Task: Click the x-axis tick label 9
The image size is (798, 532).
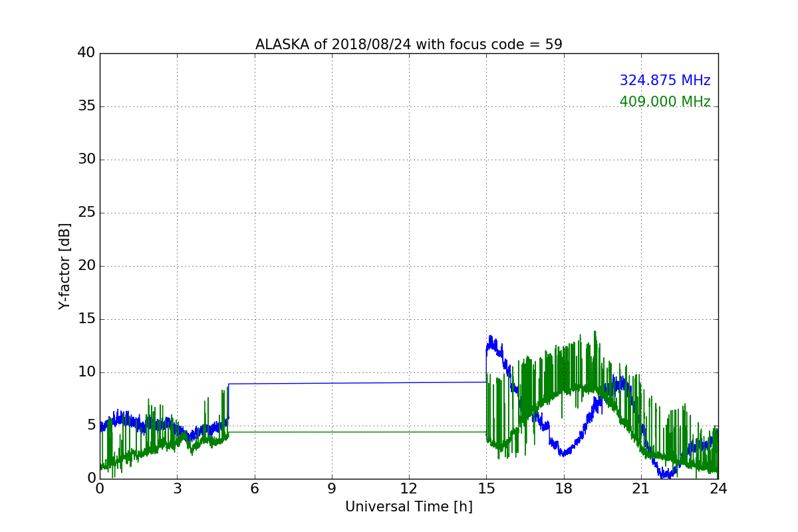Action: [x=331, y=489]
